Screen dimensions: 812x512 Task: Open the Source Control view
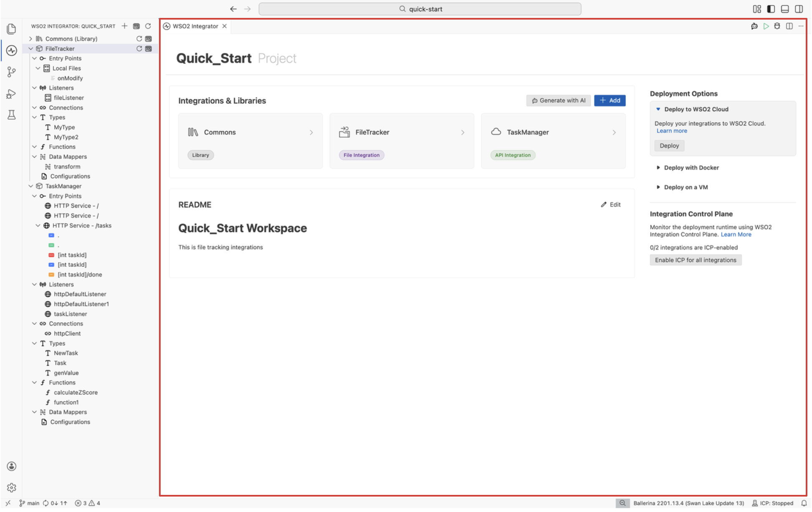point(12,72)
